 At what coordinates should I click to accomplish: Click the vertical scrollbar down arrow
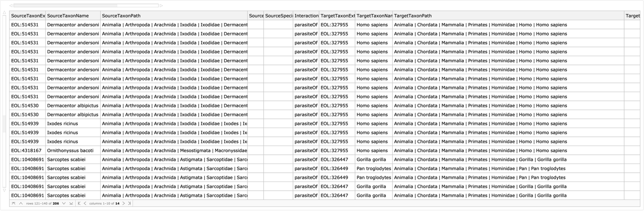click(4, 191)
